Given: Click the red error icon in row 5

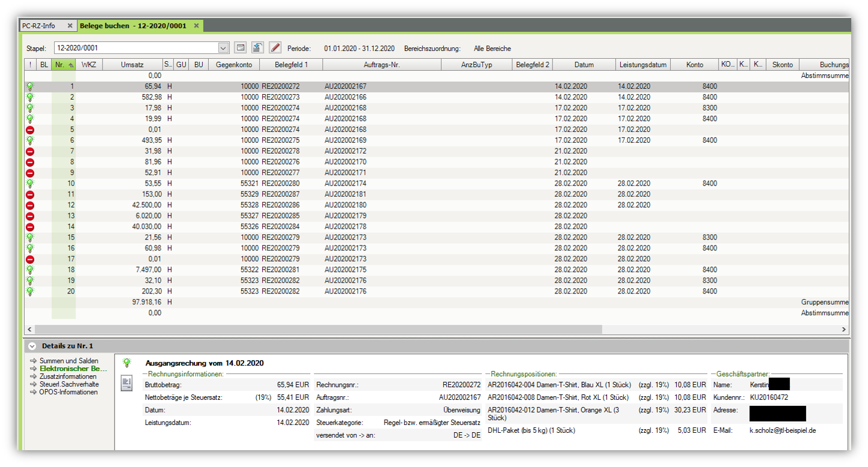Looking at the screenshot, I should point(30,130).
